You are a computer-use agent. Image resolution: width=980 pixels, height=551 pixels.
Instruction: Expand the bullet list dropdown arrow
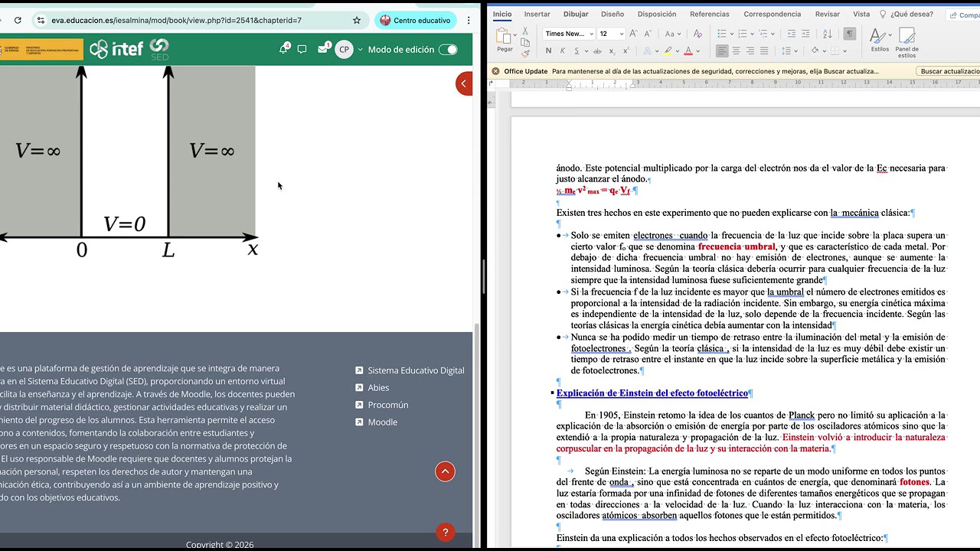pos(733,34)
